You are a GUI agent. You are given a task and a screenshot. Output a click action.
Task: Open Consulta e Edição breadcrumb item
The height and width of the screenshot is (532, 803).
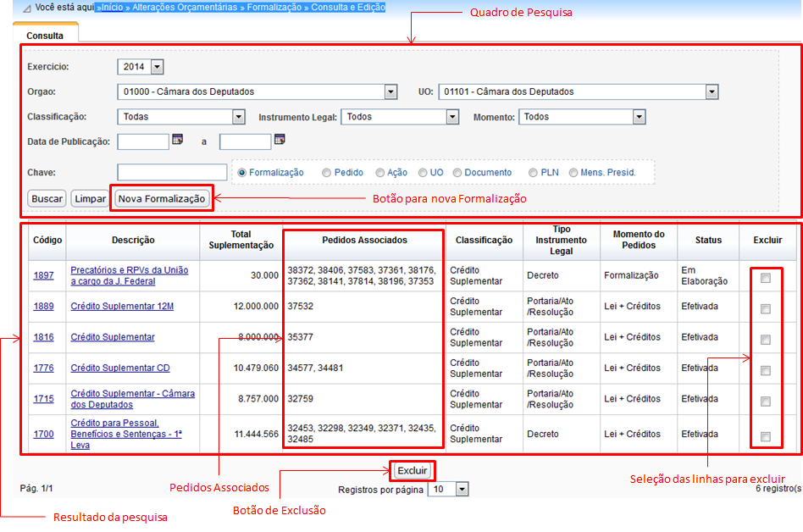(x=348, y=7)
